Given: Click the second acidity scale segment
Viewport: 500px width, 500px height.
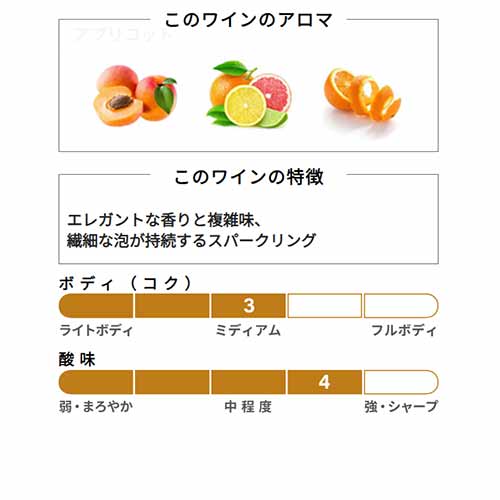Looking at the screenshot, I should click(172, 382).
